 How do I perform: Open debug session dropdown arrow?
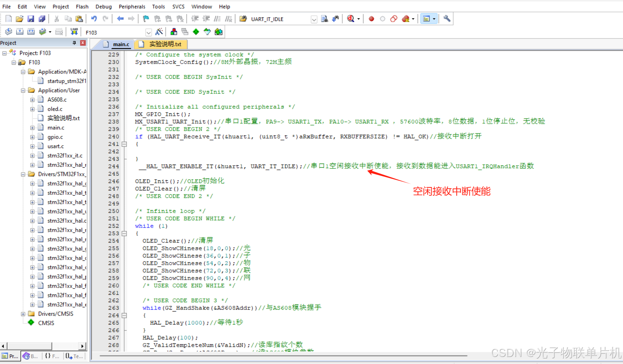coord(359,19)
